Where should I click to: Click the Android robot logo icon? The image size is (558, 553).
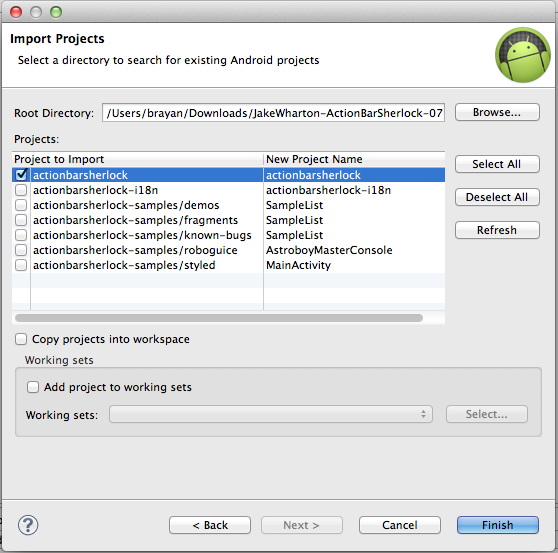click(x=523, y=55)
